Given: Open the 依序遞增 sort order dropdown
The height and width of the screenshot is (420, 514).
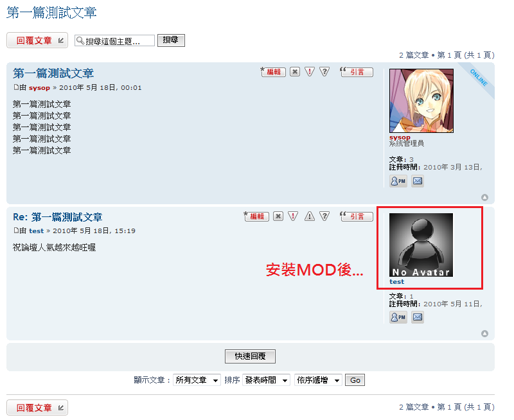Looking at the screenshot, I should click(x=318, y=380).
